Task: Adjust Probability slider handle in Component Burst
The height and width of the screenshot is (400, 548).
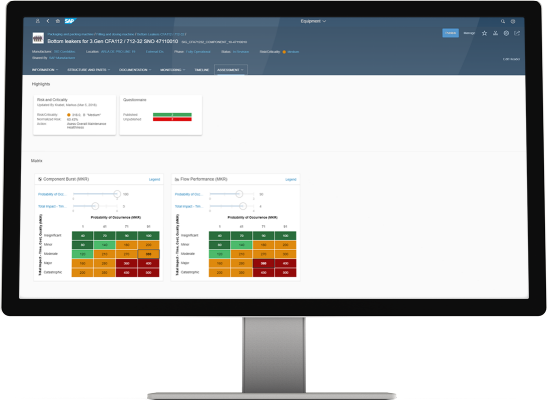Action: pos(117,194)
